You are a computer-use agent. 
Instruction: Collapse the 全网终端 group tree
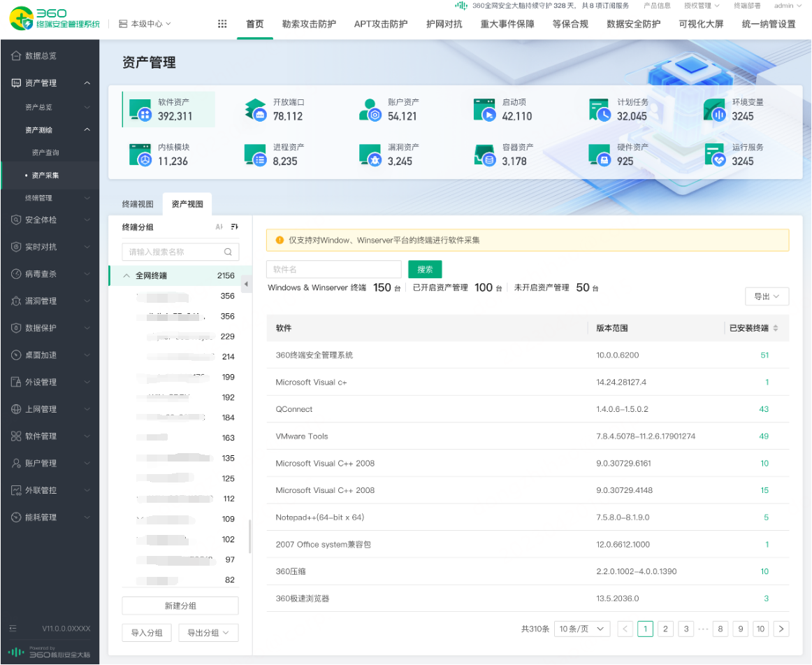pyautogui.click(x=126, y=276)
